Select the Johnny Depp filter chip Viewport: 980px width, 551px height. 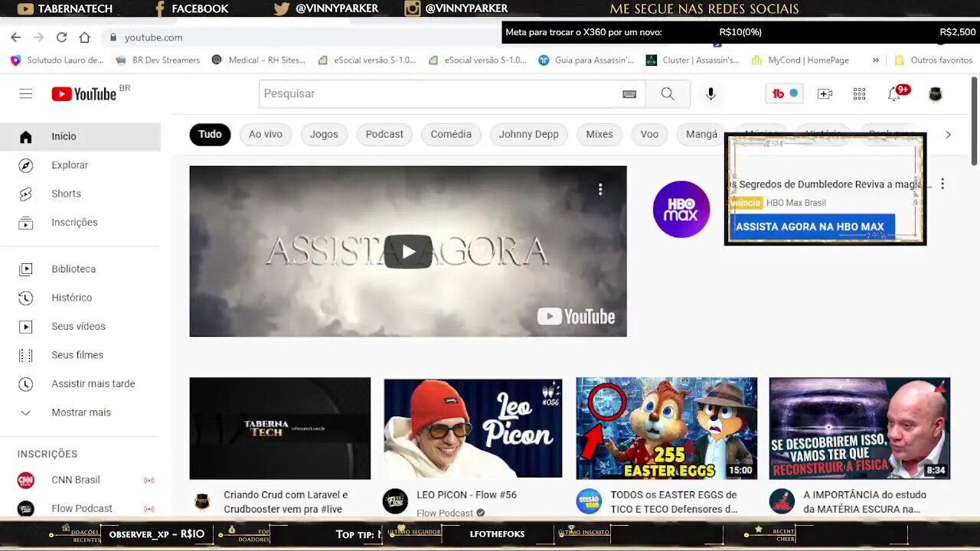529,135
